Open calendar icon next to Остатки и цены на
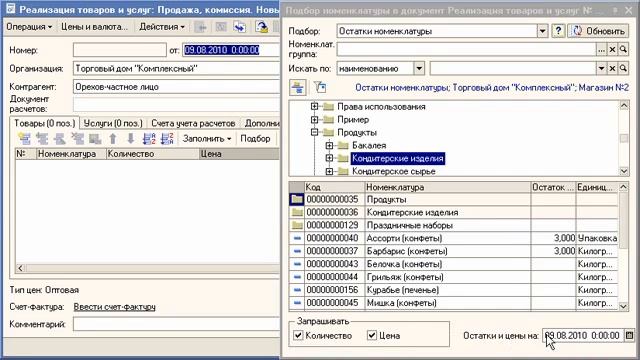Viewport: 640px width, 360px height. 629,336
